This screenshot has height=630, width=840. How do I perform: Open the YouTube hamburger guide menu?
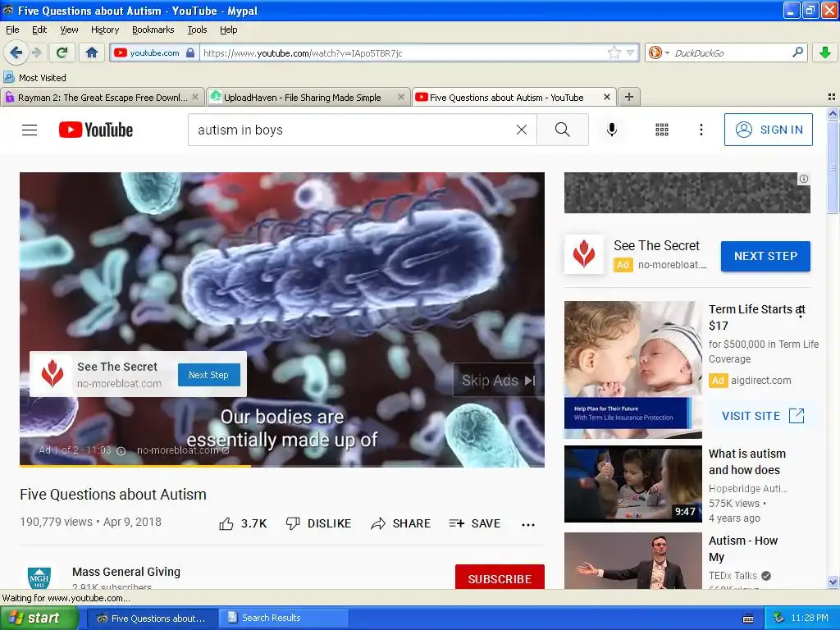pos(30,130)
